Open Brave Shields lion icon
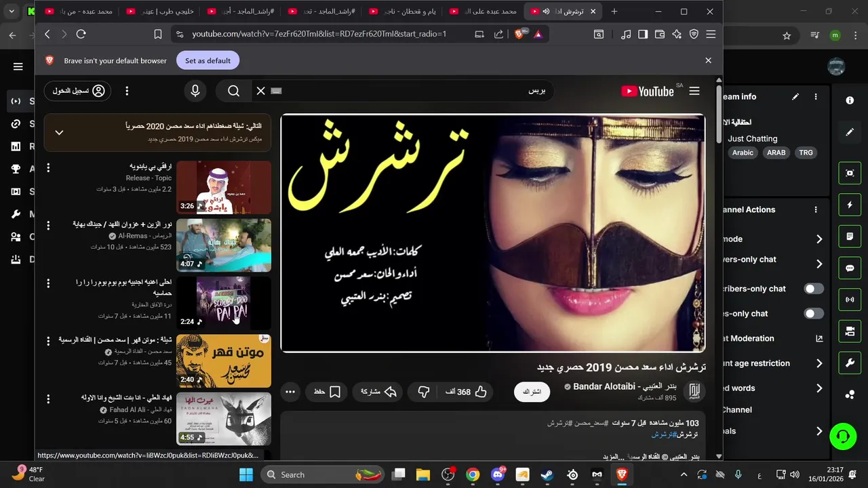The image size is (868, 488). (x=520, y=34)
